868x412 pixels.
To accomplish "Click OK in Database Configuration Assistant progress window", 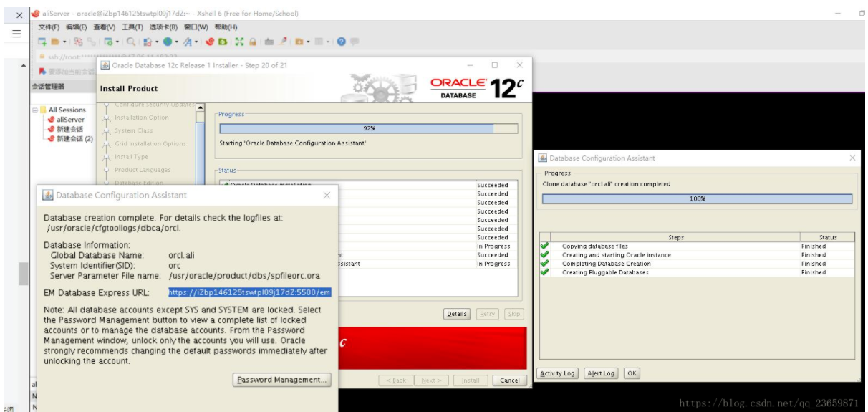I will point(632,373).
